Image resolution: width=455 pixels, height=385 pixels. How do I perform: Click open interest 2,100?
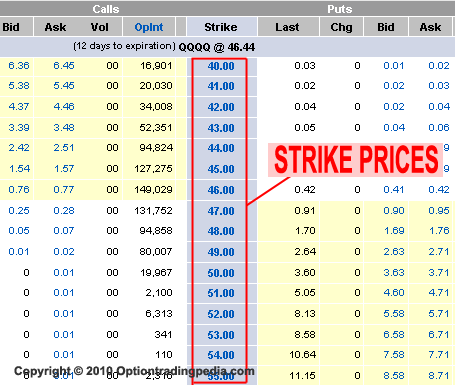159,293
